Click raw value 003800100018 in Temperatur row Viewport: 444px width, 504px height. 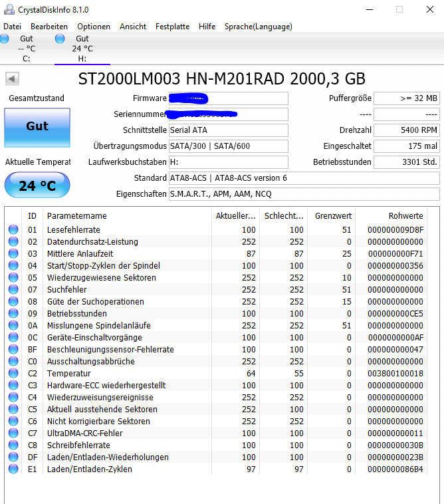pyautogui.click(x=395, y=374)
